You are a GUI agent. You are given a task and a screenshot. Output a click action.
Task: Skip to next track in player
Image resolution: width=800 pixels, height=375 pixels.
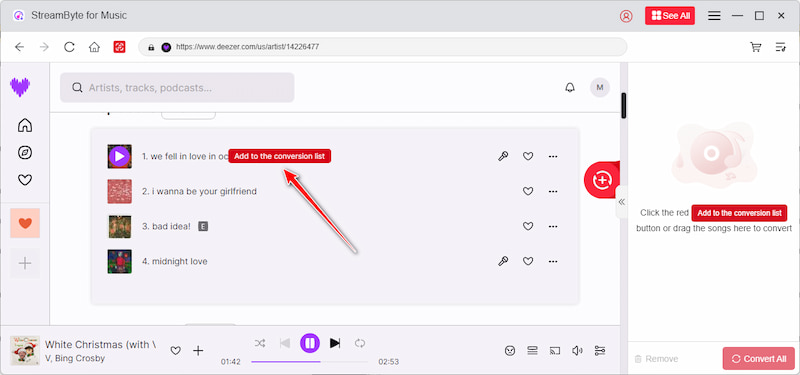pos(335,343)
